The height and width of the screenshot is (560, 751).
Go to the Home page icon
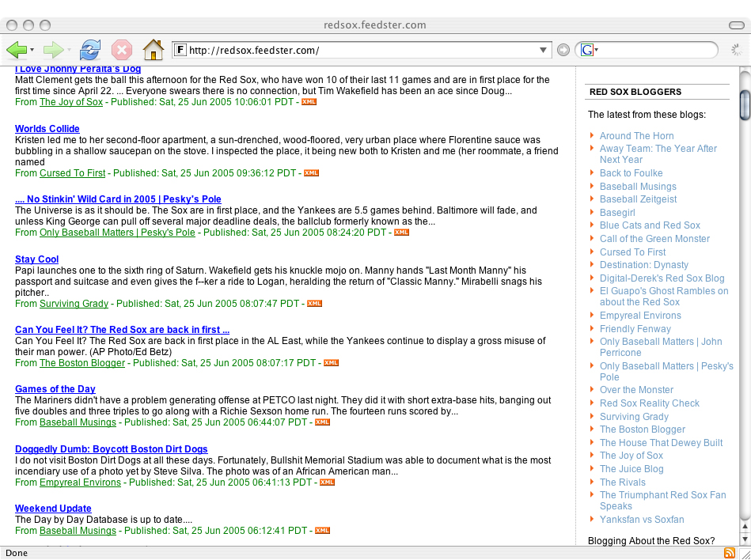coord(154,49)
